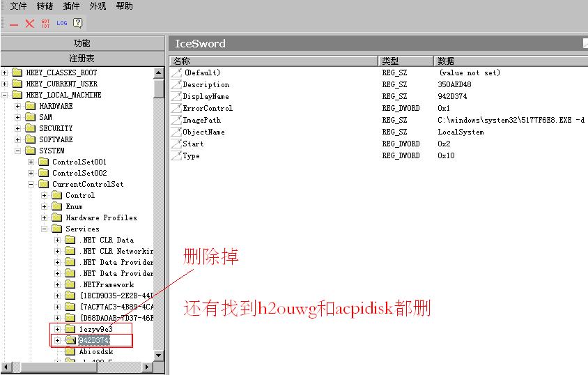
Task: Expand the HKEY_CLASSES_ROOT node
Action: click(x=4, y=72)
